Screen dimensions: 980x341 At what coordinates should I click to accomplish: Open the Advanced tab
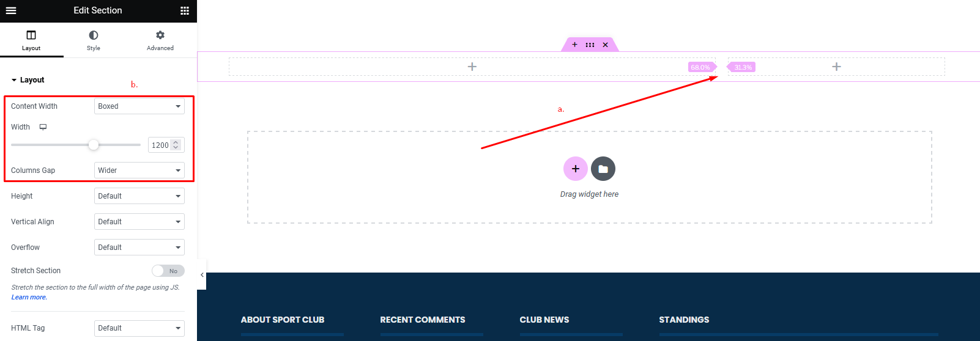point(160,40)
